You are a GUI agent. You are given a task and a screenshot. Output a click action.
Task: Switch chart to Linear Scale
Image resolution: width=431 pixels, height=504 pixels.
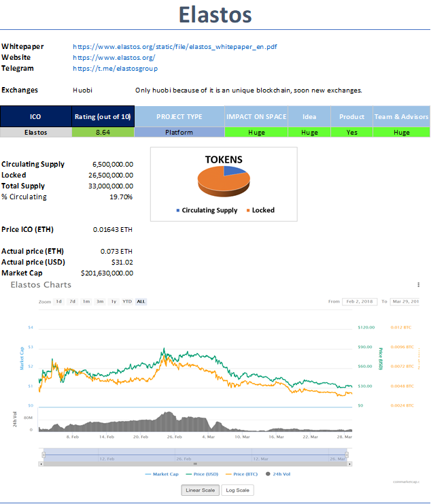point(201,490)
